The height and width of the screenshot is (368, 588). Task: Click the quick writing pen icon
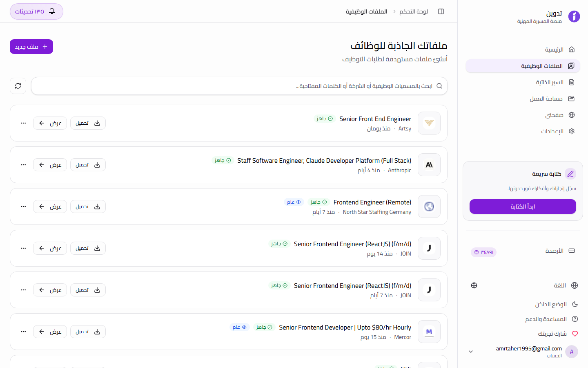(570, 174)
